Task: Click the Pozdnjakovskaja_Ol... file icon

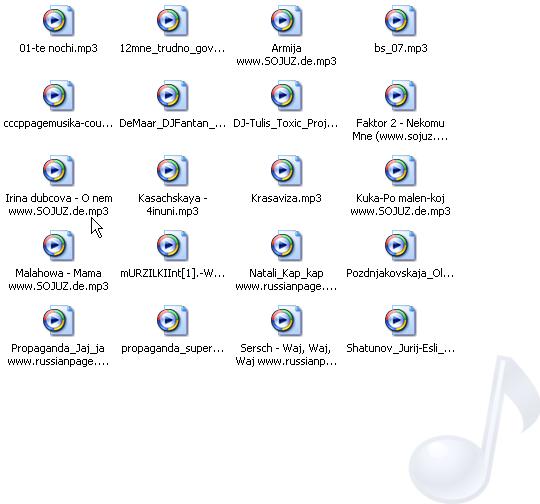Action: (x=400, y=246)
